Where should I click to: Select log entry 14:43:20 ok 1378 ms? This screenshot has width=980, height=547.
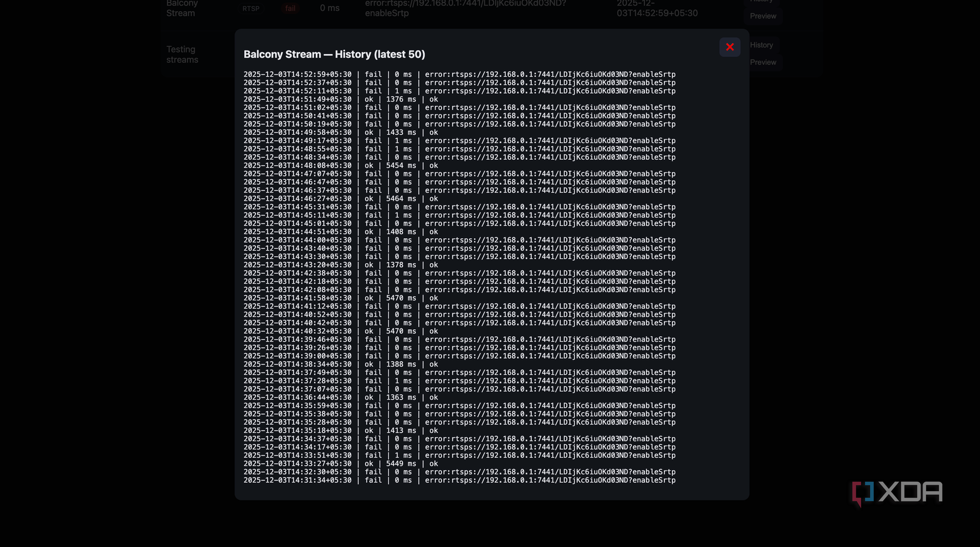341,265
